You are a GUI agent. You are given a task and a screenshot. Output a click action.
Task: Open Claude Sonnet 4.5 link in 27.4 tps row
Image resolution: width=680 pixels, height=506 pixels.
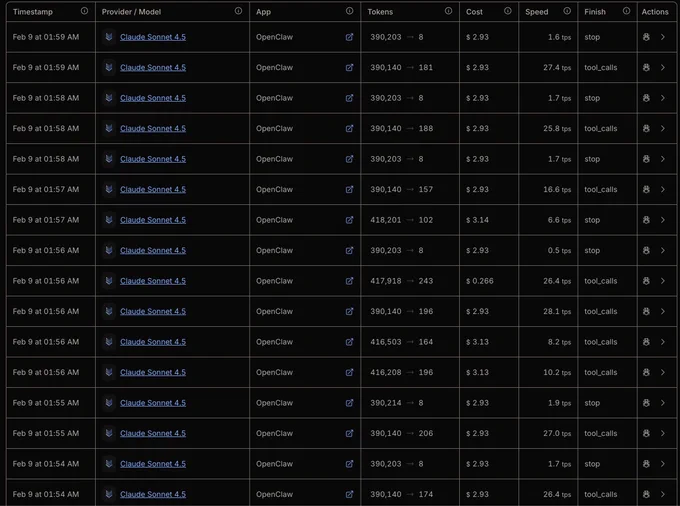[153, 68]
